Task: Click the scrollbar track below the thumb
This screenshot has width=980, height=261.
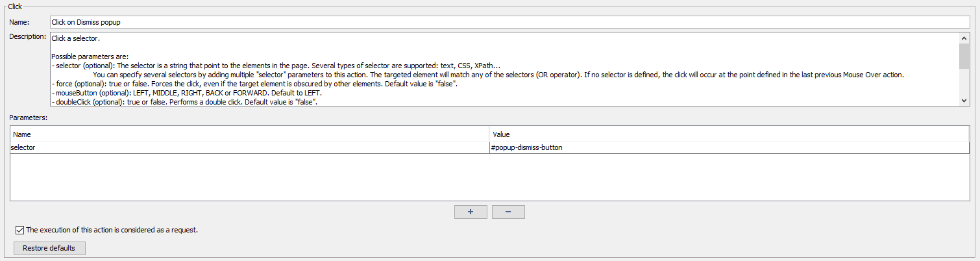Action: [x=964, y=83]
